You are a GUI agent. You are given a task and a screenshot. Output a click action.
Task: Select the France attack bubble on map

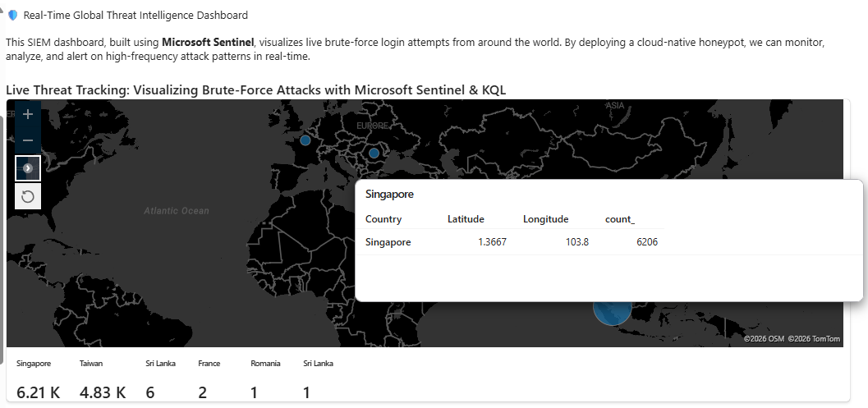point(305,140)
